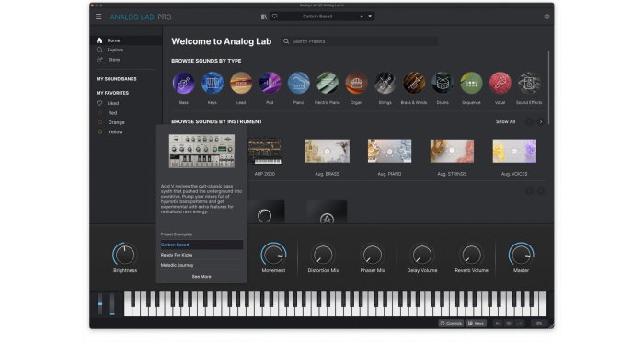Select the previous preset with the up arrow
644x342 pixels.
pos(362,17)
